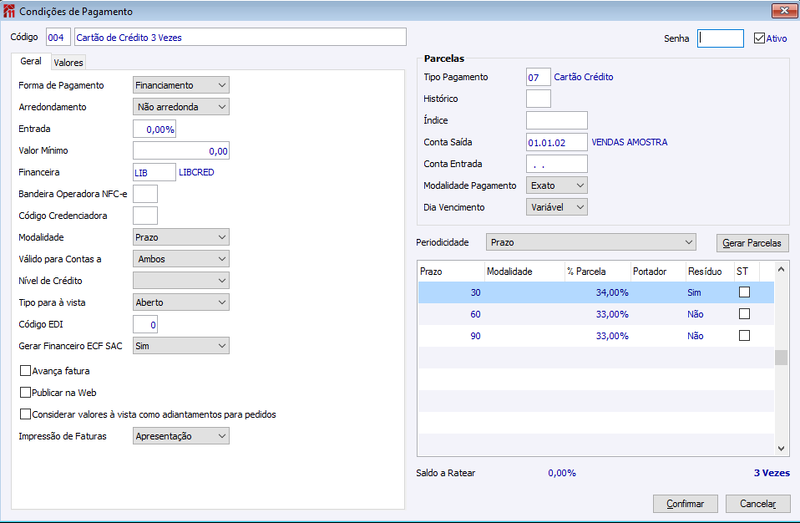The width and height of the screenshot is (800, 523).
Task: Check ST box for the 90 prazo row
Action: [x=744, y=335]
